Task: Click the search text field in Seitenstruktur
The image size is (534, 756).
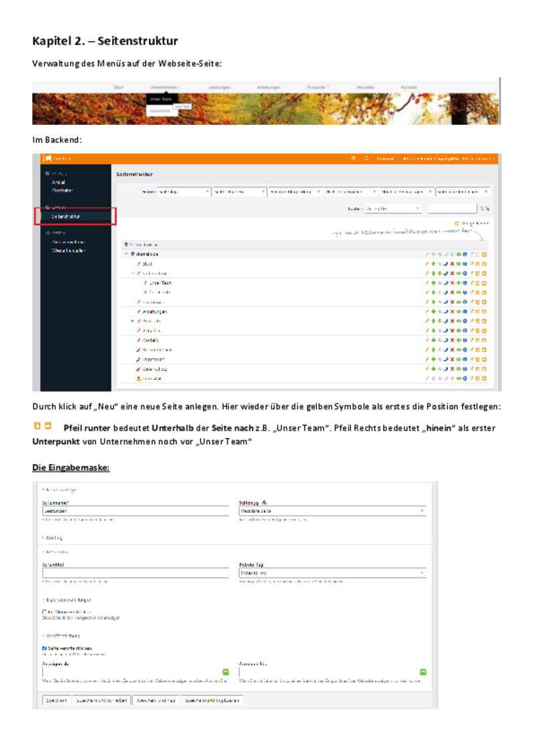Action: [x=452, y=208]
